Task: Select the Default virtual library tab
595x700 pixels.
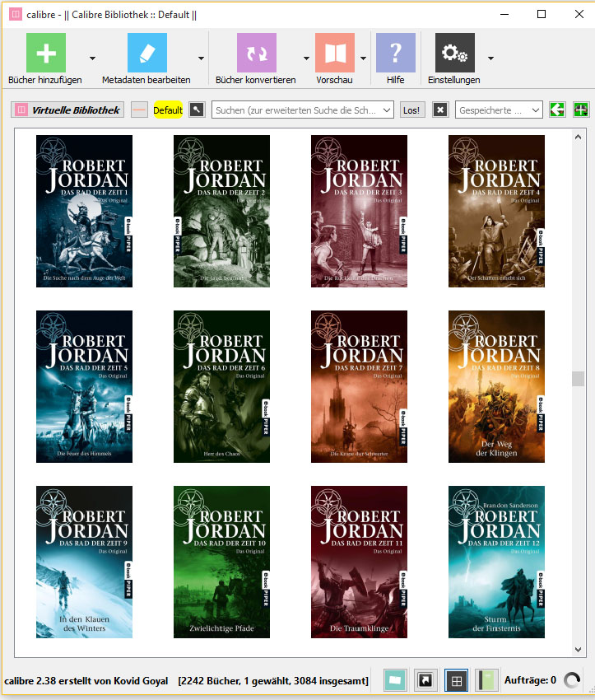Action: pos(168,110)
